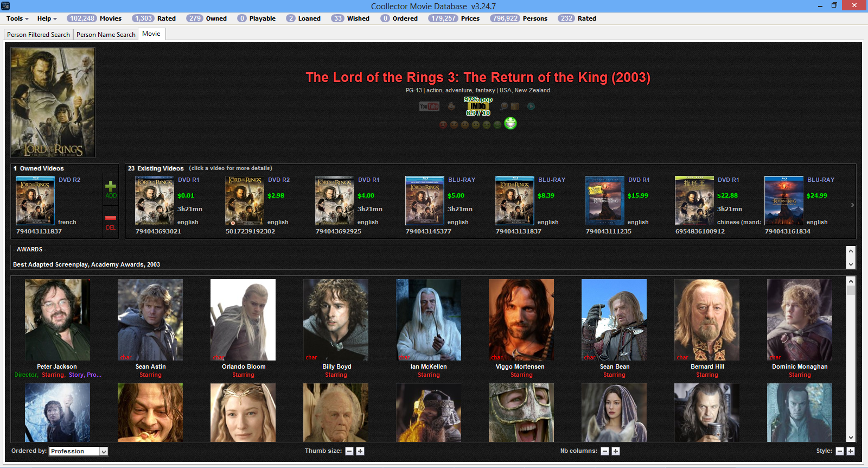Click the Style plus icon
The image size is (868, 468).
tap(851, 451)
